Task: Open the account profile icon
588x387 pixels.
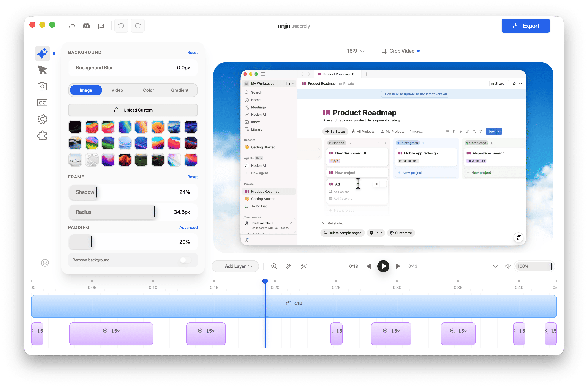Action: click(x=45, y=263)
